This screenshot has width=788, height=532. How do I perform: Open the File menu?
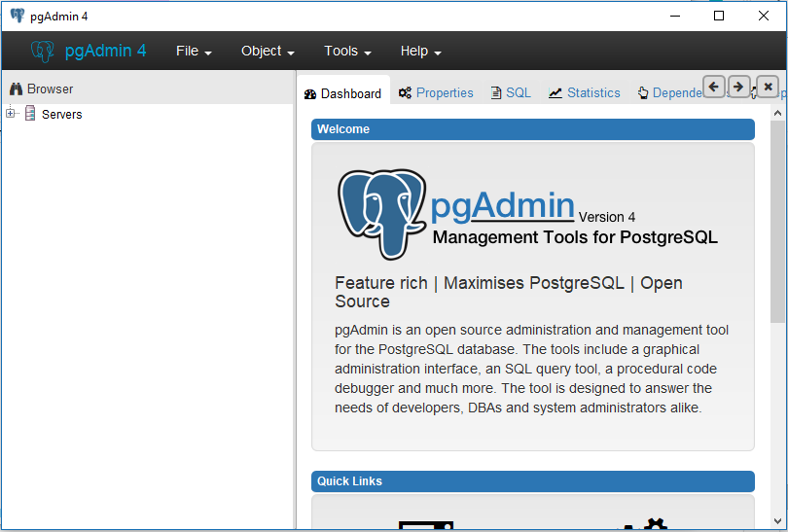(194, 52)
